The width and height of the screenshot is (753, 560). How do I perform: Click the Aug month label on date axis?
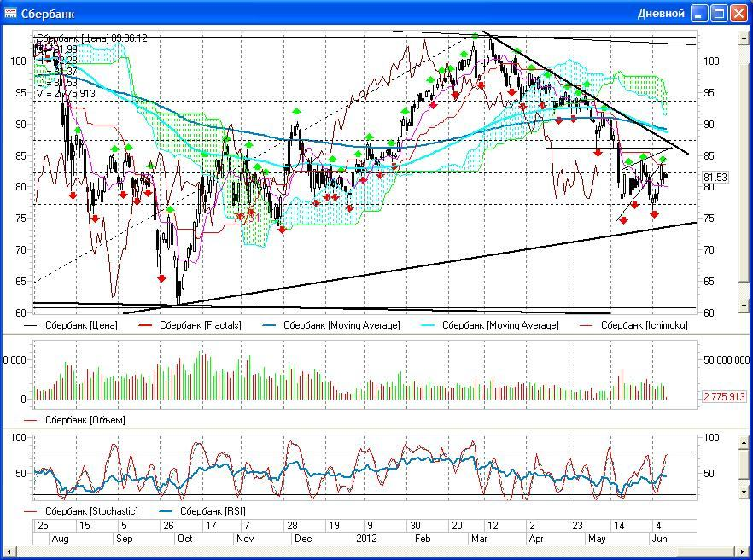click(x=60, y=539)
